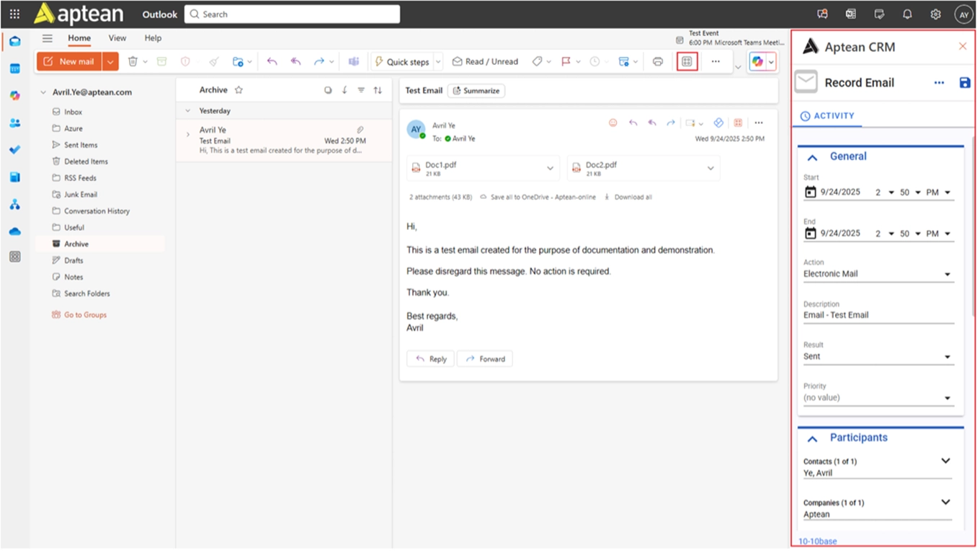980x553 pixels.
Task: Open the Aptean CRM apps icon in ribbon
Action: pos(687,61)
